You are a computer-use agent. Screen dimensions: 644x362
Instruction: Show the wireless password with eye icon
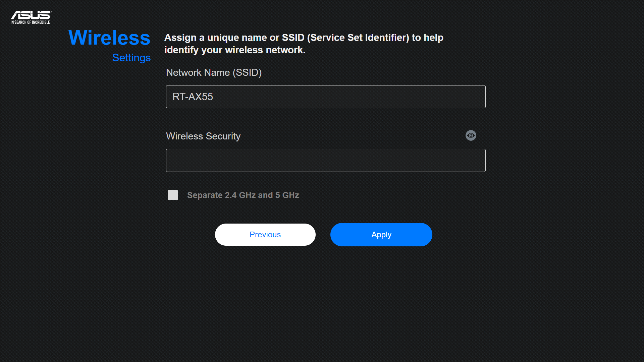pyautogui.click(x=471, y=135)
